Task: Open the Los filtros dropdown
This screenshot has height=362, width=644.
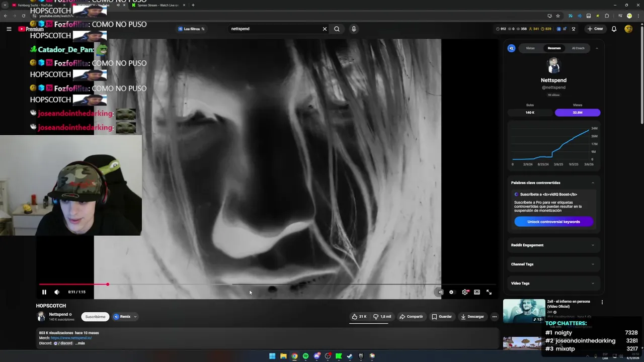Action: (x=191, y=29)
